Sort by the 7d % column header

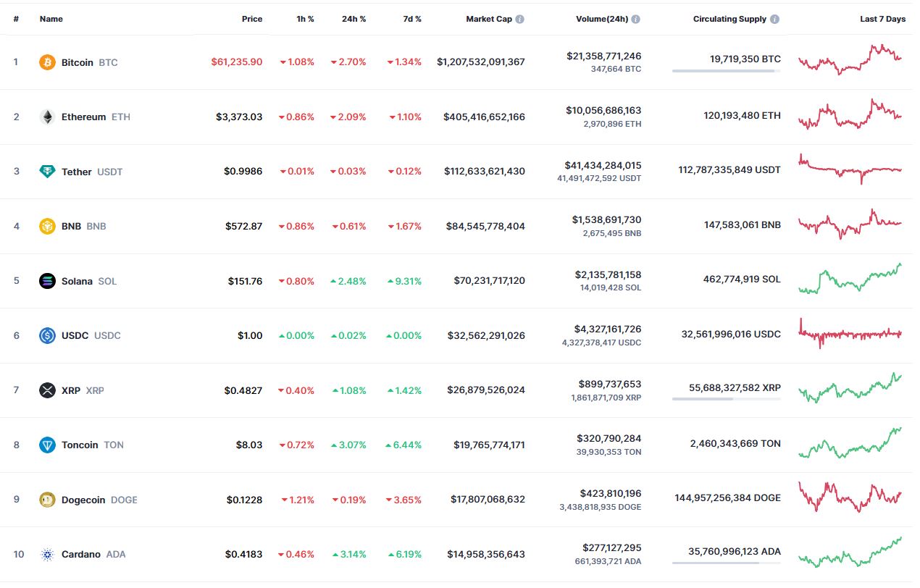coord(412,19)
